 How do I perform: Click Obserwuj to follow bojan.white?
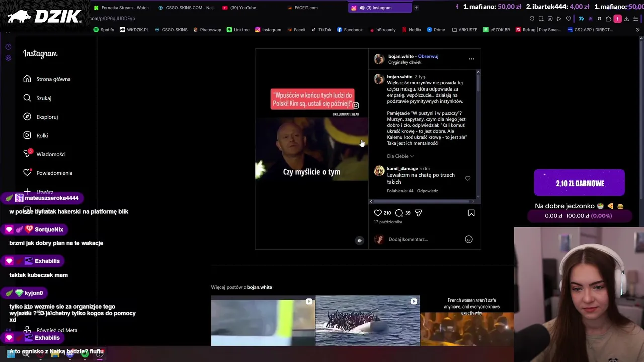[428, 56]
